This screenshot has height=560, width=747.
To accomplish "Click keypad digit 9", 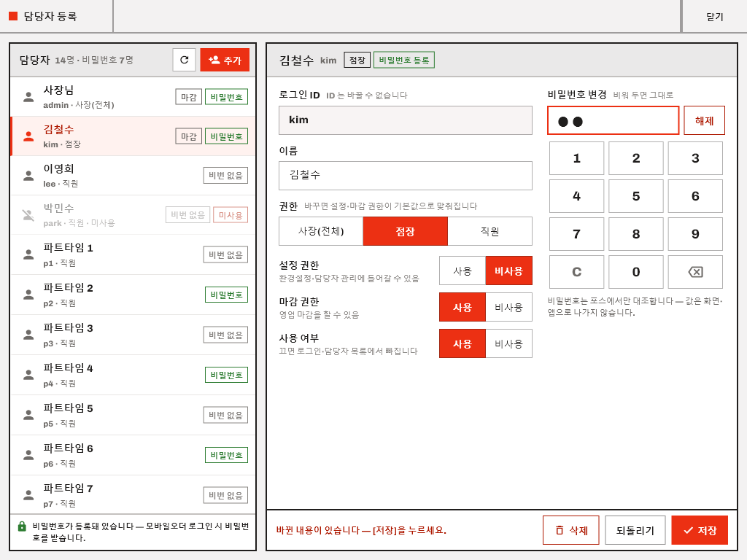I will 695,234.
